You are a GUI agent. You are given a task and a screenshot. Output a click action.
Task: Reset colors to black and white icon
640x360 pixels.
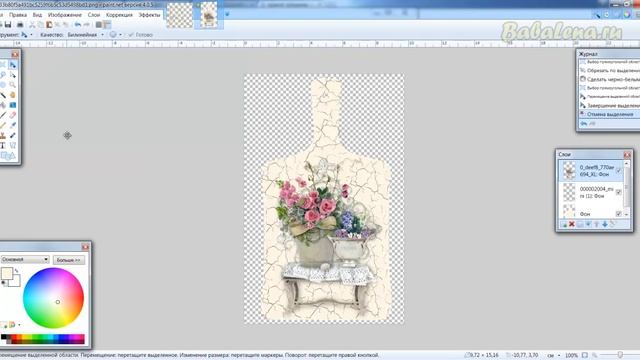click(x=4, y=282)
